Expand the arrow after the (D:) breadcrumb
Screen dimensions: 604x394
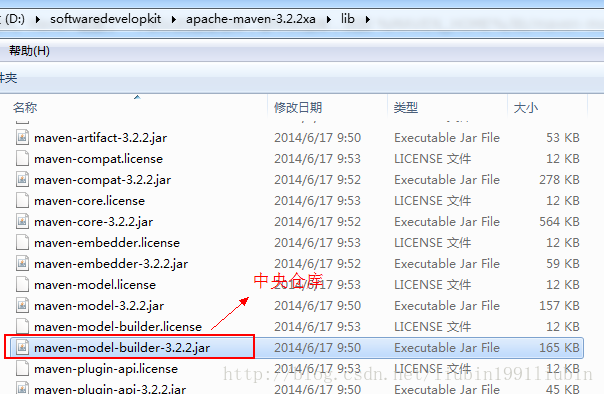37,19
